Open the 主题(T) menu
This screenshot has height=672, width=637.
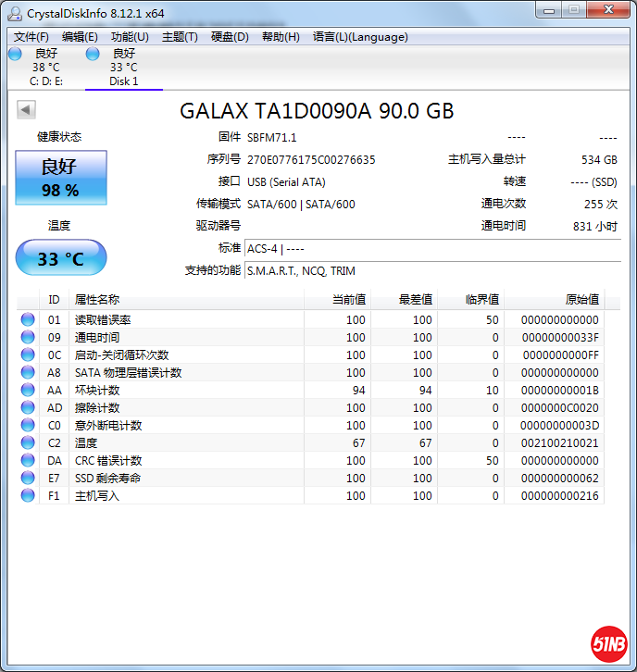coord(180,37)
